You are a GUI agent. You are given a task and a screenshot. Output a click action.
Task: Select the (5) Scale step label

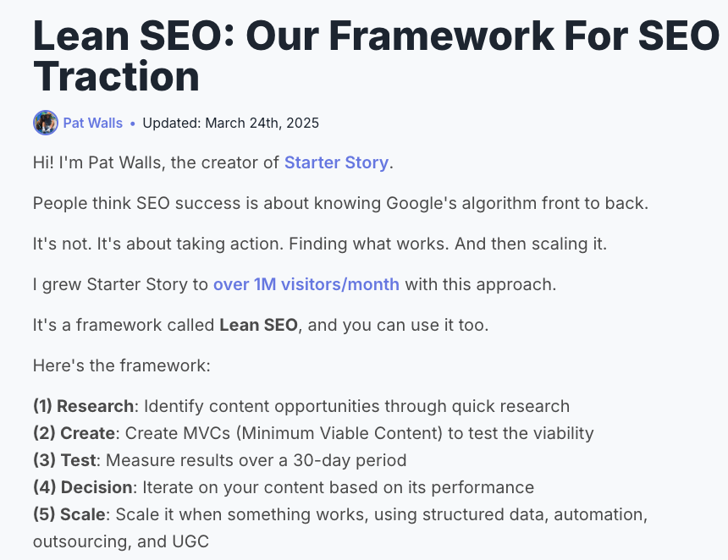point(69,514)
